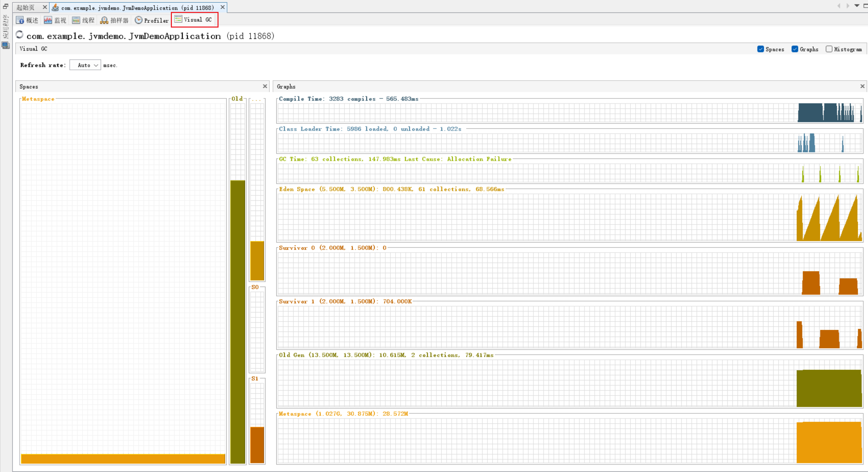Viewport: 868px width, 472px height.
Task: Click the Survivor 0 graph
Action: pyautogui.click(x=570, y=274)
